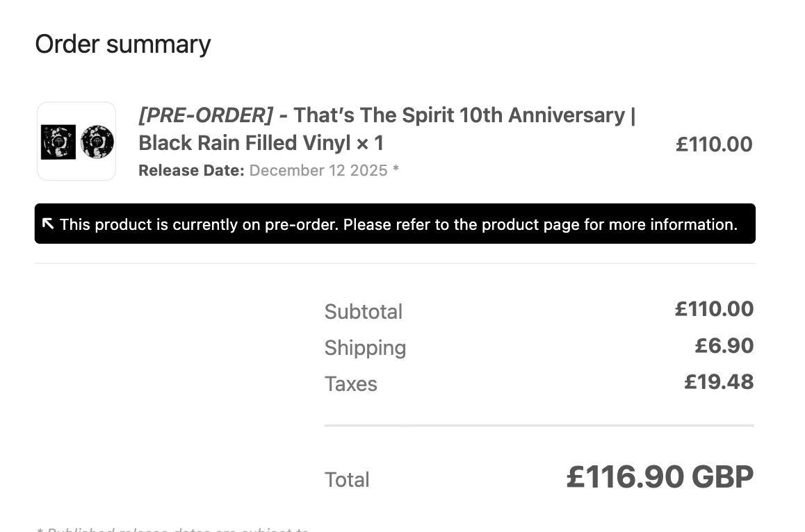Click the Shipping label

(366, 348)
